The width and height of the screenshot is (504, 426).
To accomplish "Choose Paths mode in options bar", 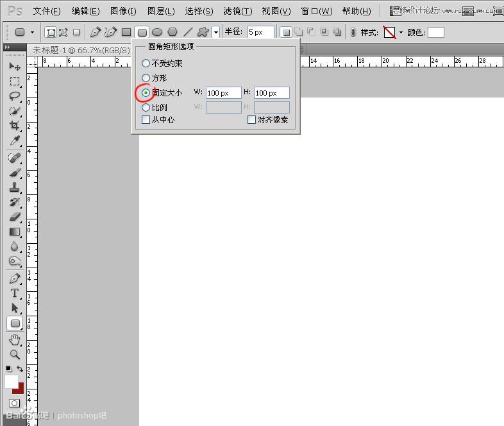I will (63, 32).
